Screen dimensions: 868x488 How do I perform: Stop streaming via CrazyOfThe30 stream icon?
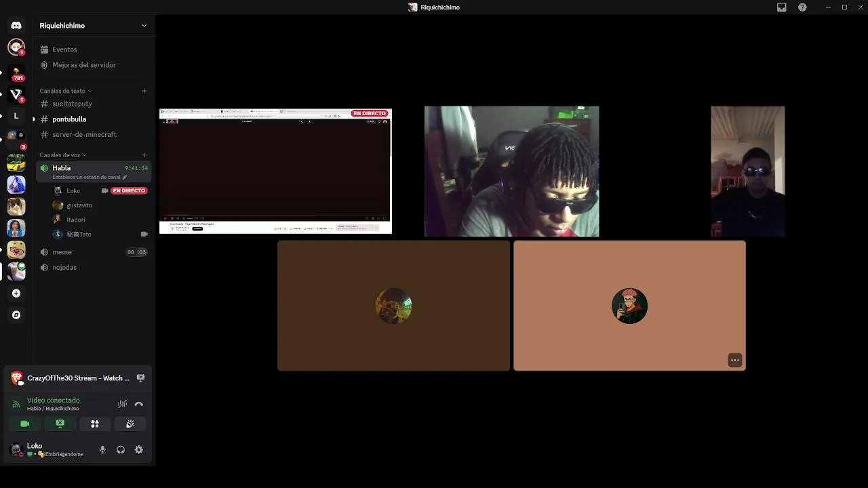[140, 378]
